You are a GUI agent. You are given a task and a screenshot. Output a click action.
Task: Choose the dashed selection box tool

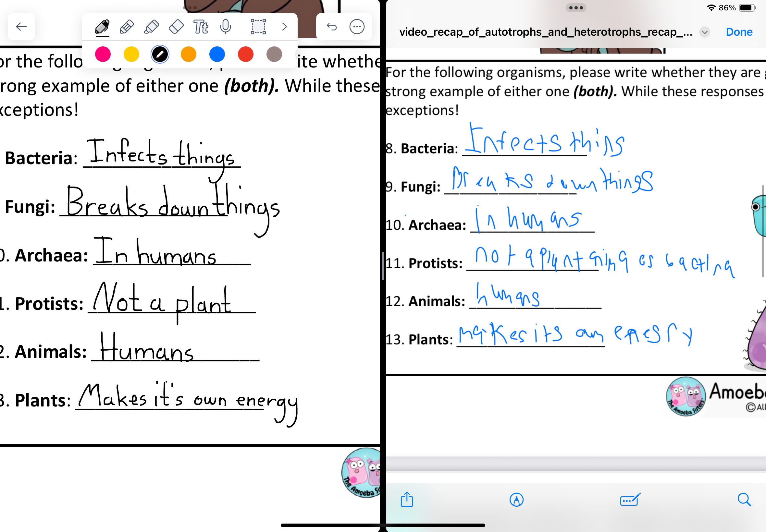click(x=258, y=27)
